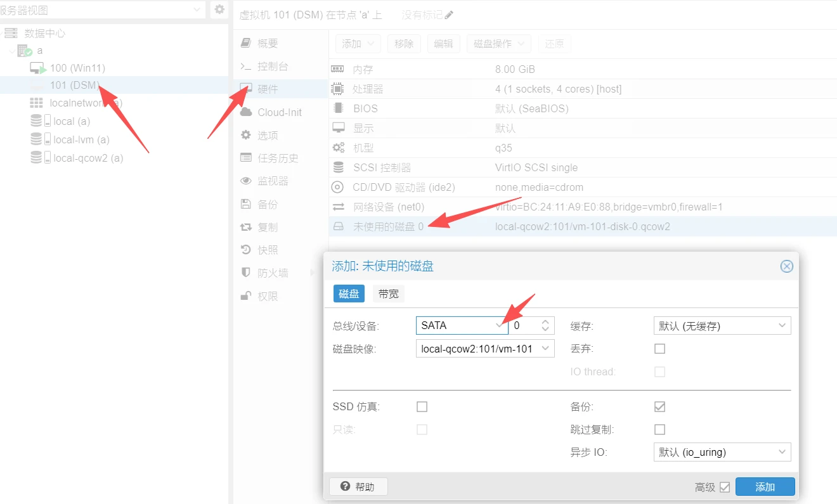Open Cloud-Init settings via cloud icon
Viewport: 837px width, 504px height.
(x=246, y=112)
